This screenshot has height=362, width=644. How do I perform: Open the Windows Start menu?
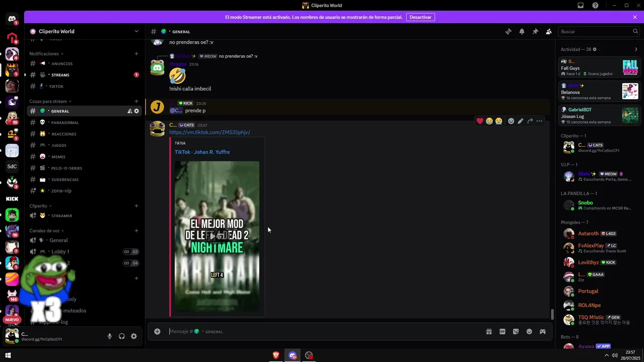click(x=8, y=355)
